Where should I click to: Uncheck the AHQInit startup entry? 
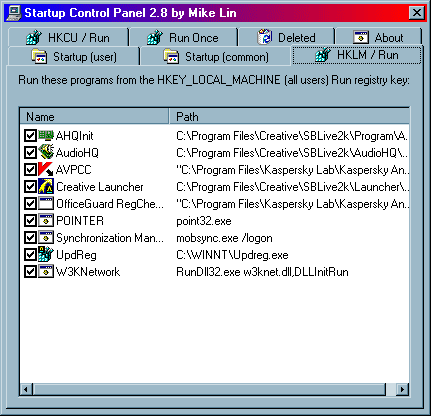[30, 135]
